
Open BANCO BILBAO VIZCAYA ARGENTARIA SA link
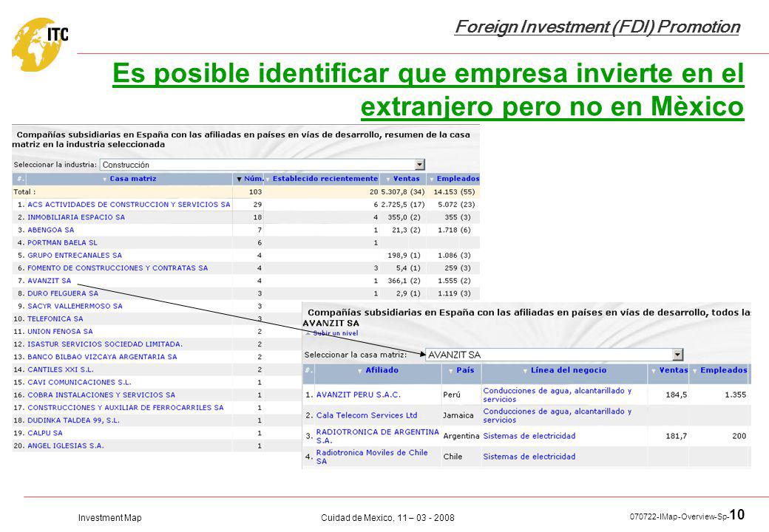(x=102, y=358)
